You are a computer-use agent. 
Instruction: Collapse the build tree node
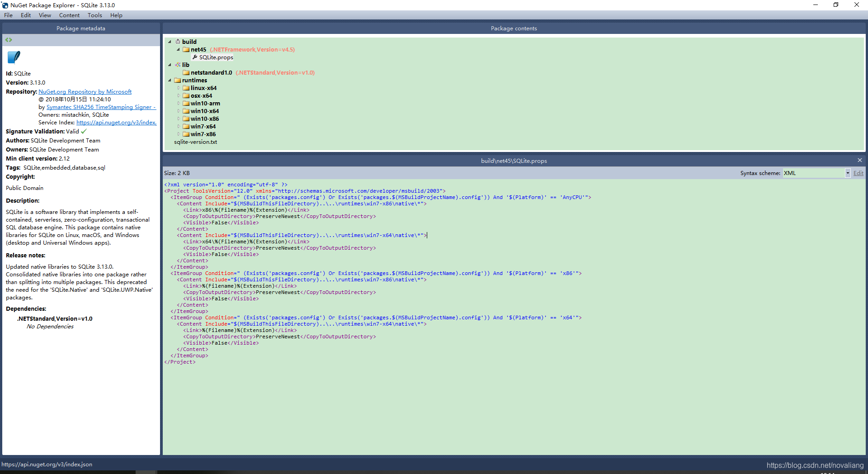pyautogui.click(x=170, y=42)
